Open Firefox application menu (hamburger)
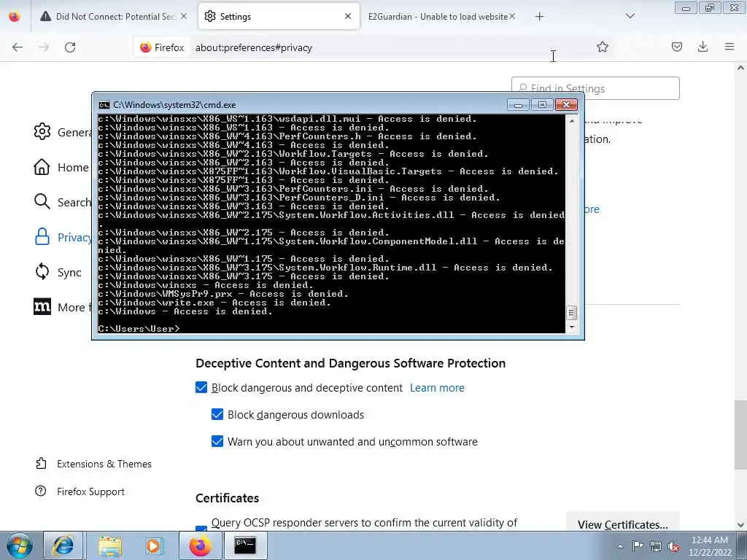 pyautogui.click(x=729, y=47)
